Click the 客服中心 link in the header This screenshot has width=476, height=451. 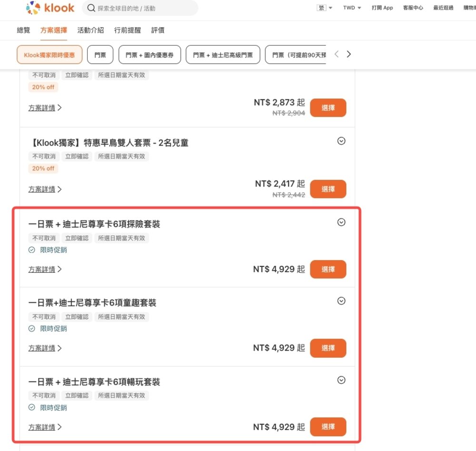[413, 8]
